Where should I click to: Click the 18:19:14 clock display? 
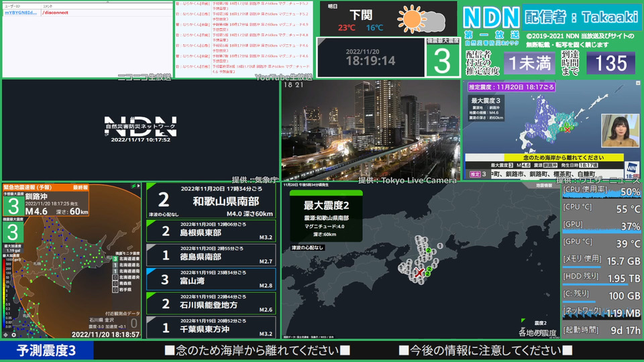[370, 61]
